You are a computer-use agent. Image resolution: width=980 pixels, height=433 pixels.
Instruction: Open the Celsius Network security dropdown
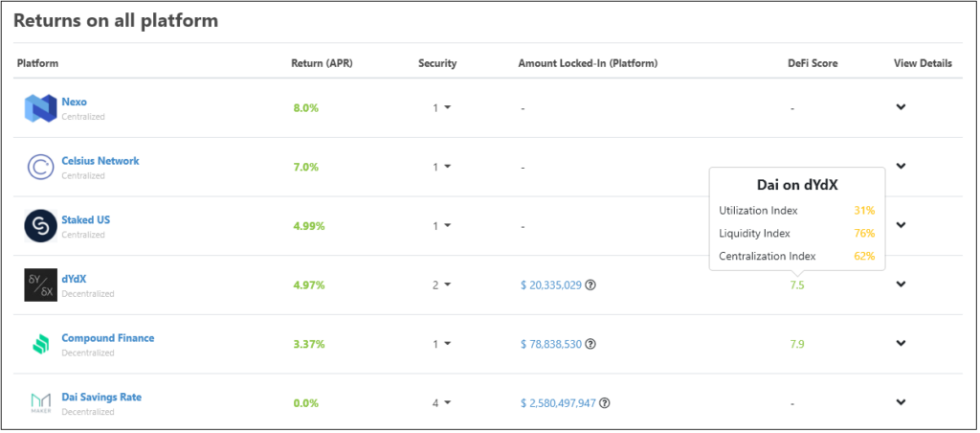[x=442, y=167]
